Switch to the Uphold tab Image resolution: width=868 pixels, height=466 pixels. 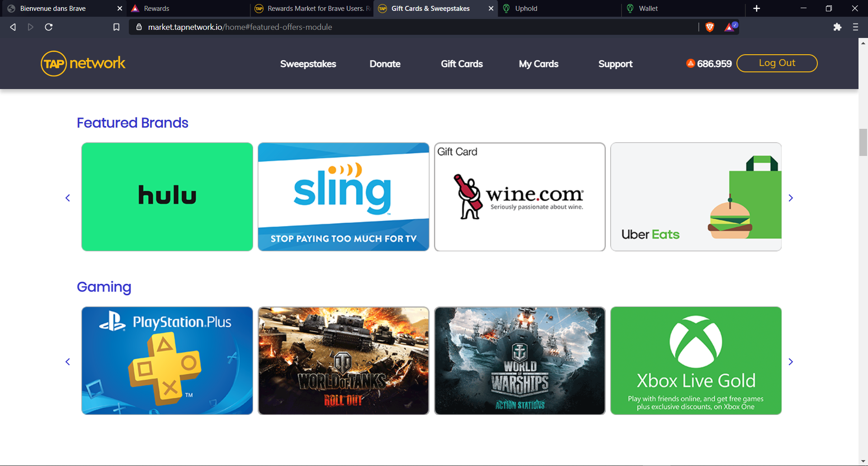tap(559, 8)
